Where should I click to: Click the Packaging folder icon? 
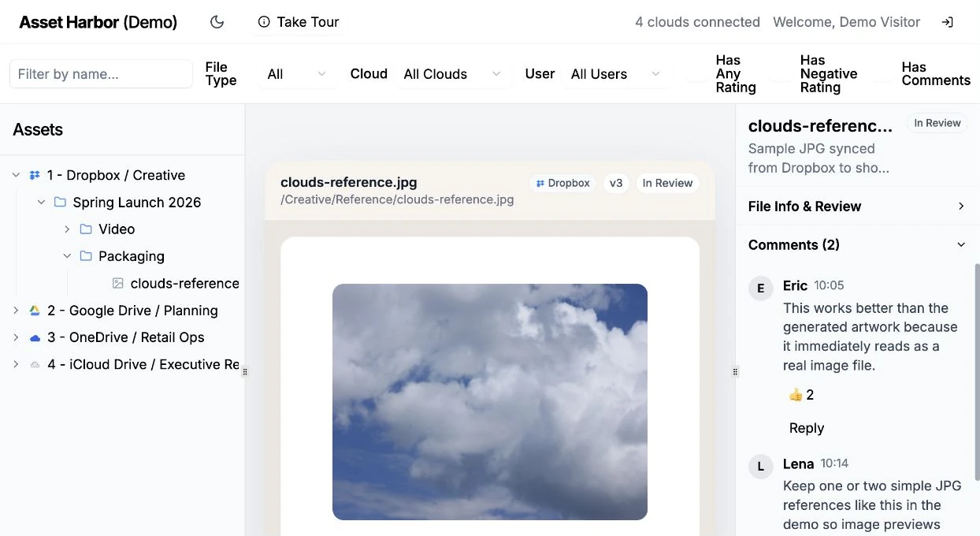click(x=86, y=256)
